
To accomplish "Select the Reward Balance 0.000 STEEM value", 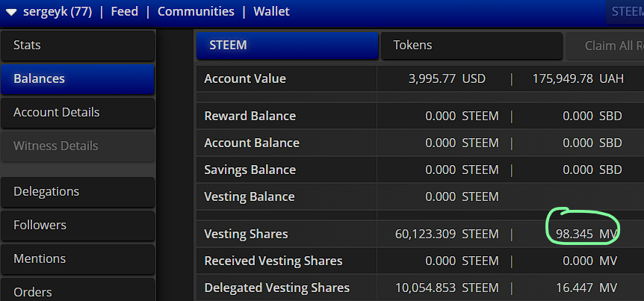I will click(x=462, y=117).
